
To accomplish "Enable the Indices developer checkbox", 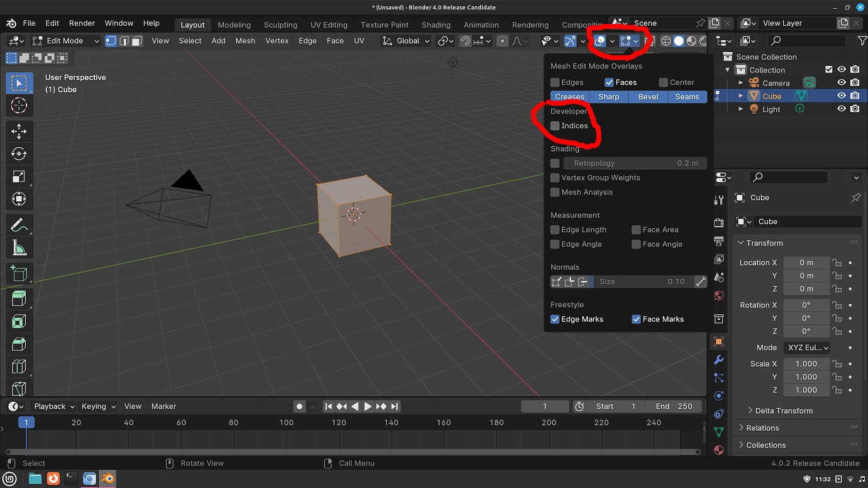I will coord(555,126).
